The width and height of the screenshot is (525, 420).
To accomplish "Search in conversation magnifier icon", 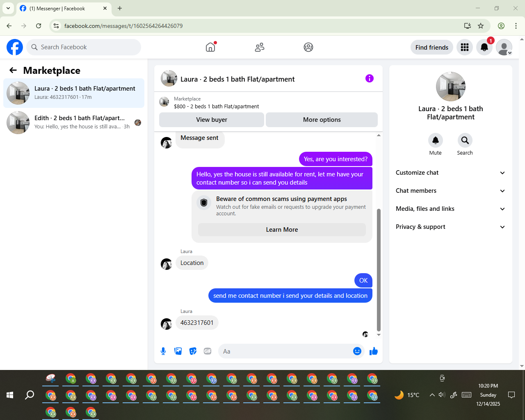I will (x=465, y=140).
